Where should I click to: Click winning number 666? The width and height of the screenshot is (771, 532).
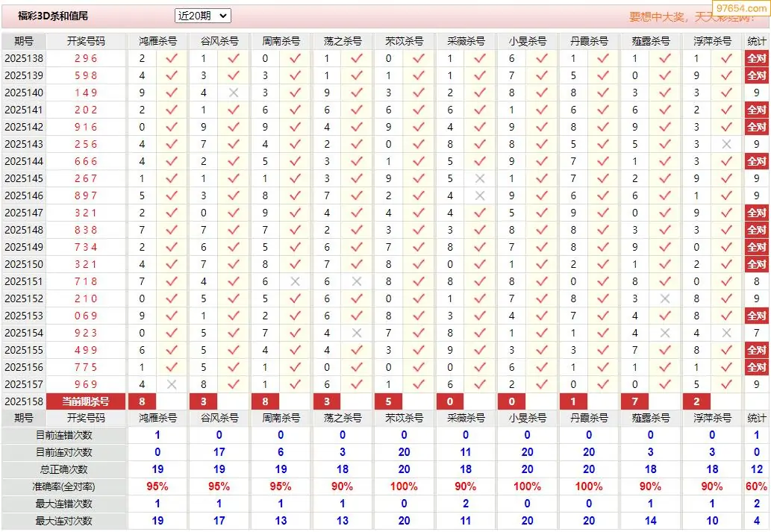pos(86,161)
